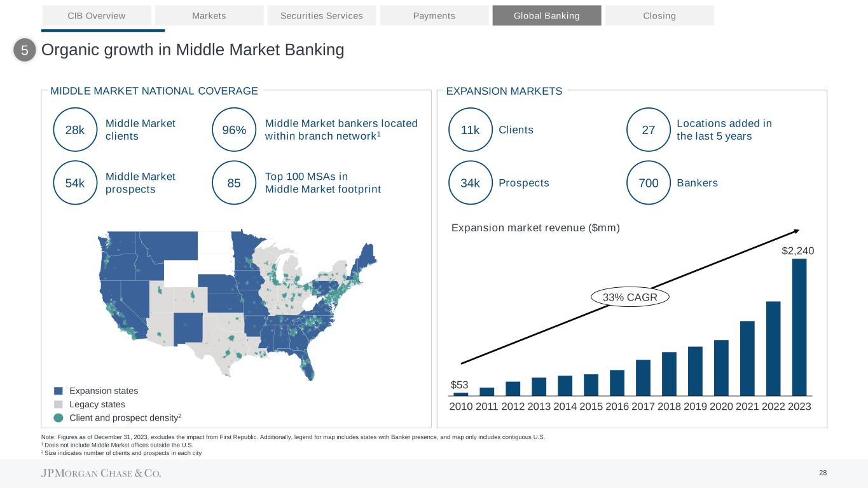Open the Closing tab
The width and height of the screenshot is (868, 488).
pos(659,15)
